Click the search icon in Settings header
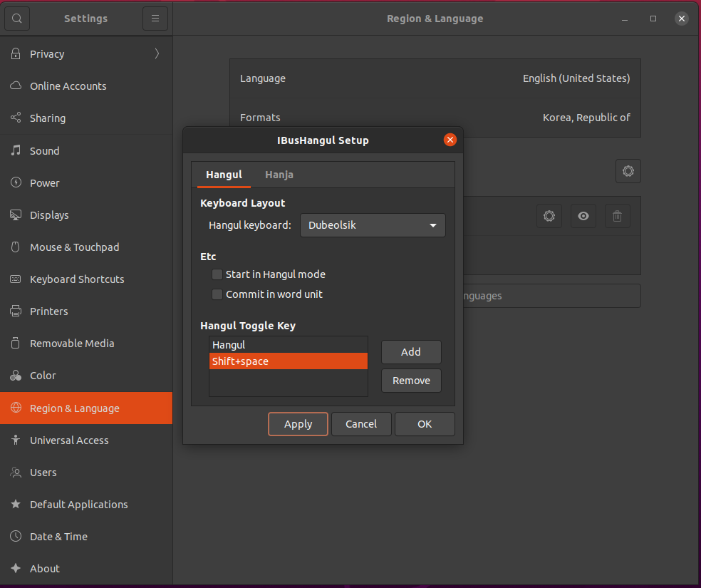The width and height of the screenshot is (701, 588). point(17,19)
